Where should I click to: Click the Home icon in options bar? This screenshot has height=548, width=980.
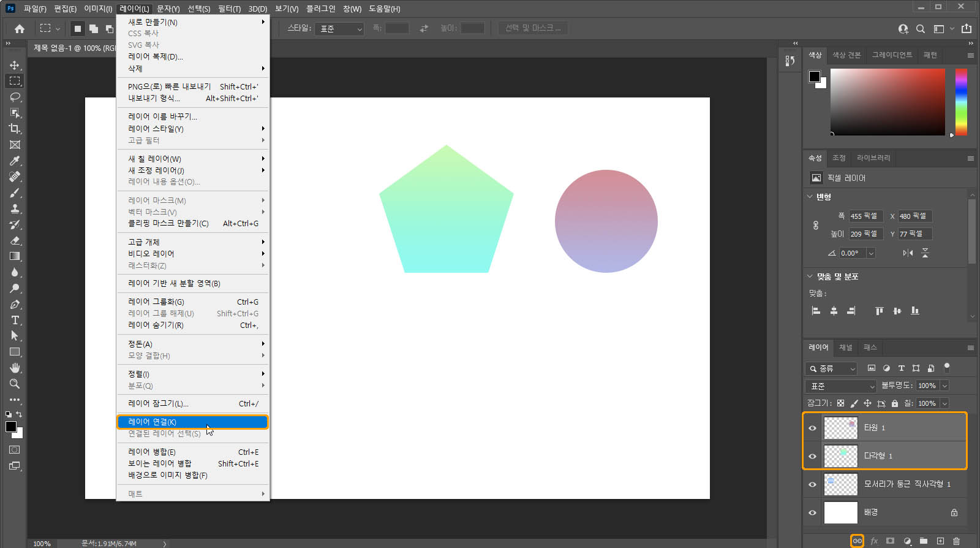20,29
